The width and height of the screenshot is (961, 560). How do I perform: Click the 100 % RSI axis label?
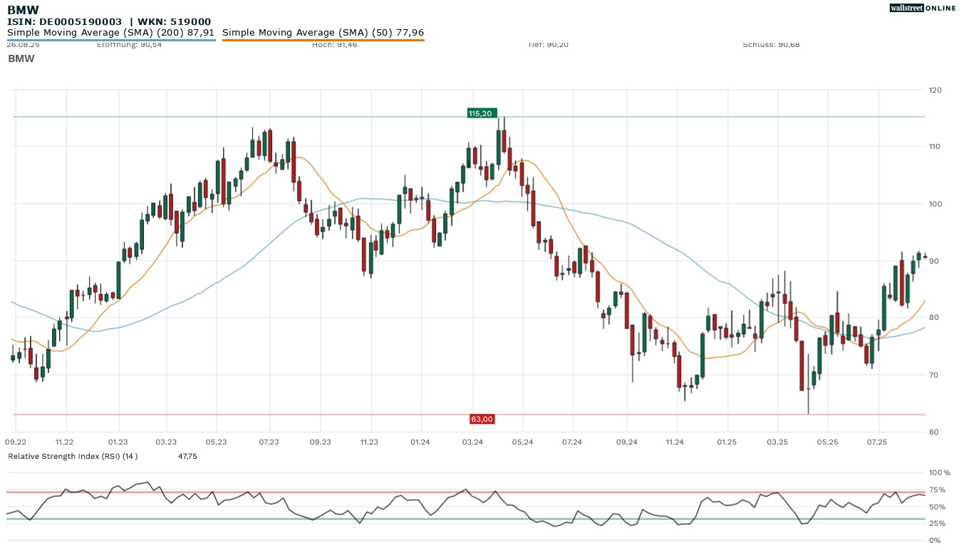click(940, 472)
